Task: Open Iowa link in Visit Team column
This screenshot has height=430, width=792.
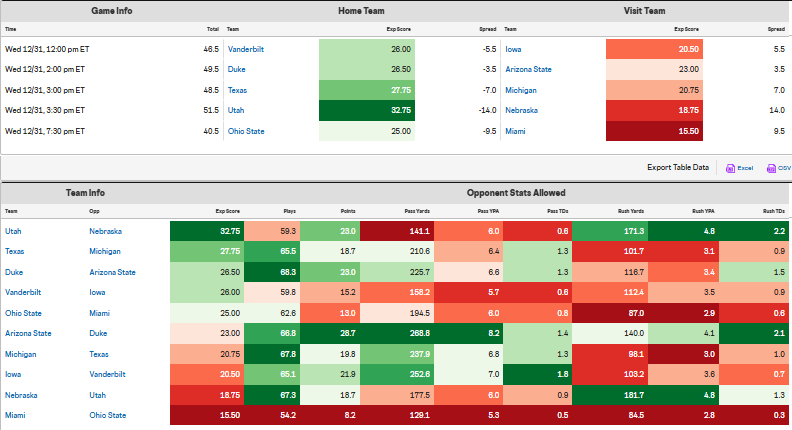Action: [513, 50]
